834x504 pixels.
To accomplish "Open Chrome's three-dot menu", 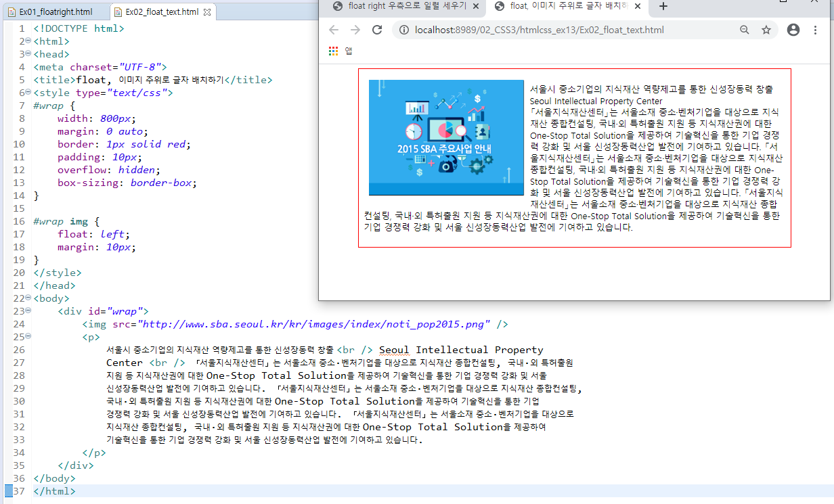I will coord(815,30).
